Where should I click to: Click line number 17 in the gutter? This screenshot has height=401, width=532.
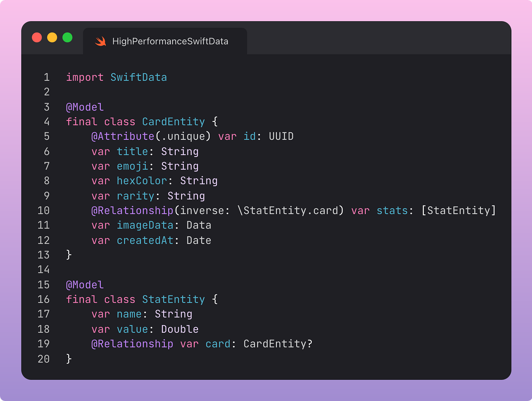[43, 314]
